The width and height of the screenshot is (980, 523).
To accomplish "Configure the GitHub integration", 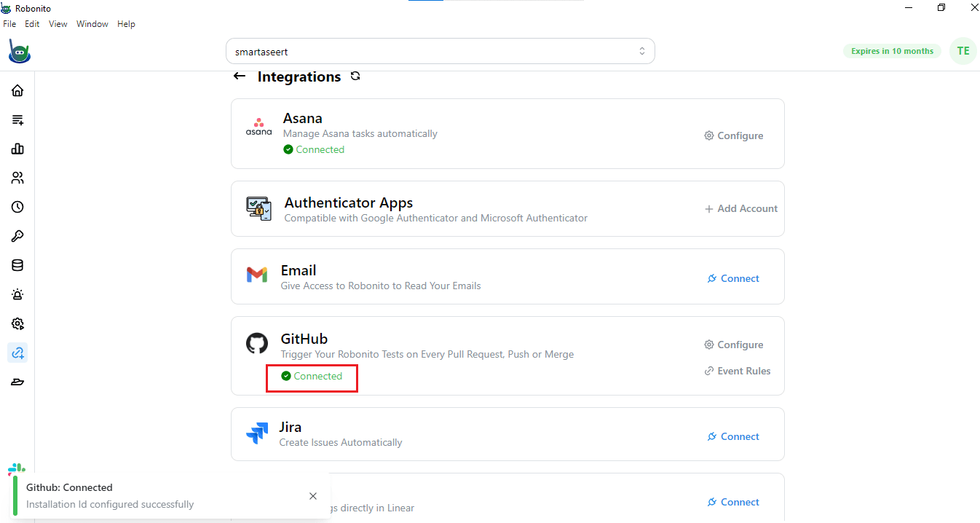I will coord(734,345).
